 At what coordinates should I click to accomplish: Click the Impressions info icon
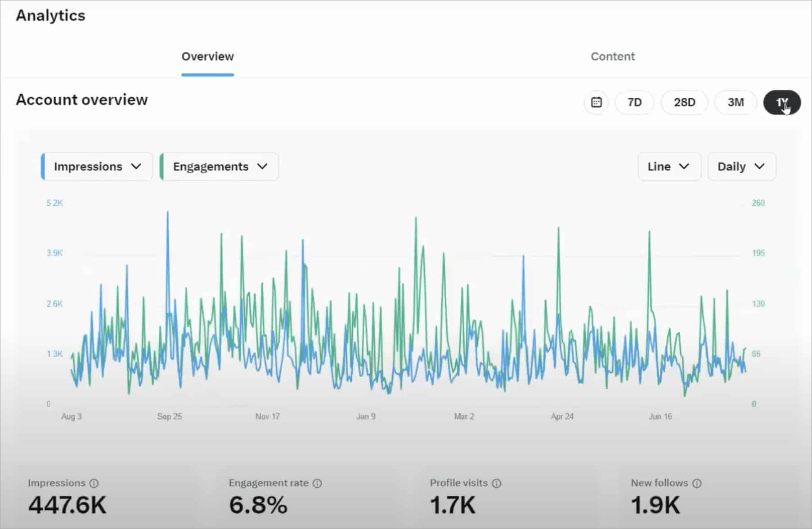tap(94, 483)
